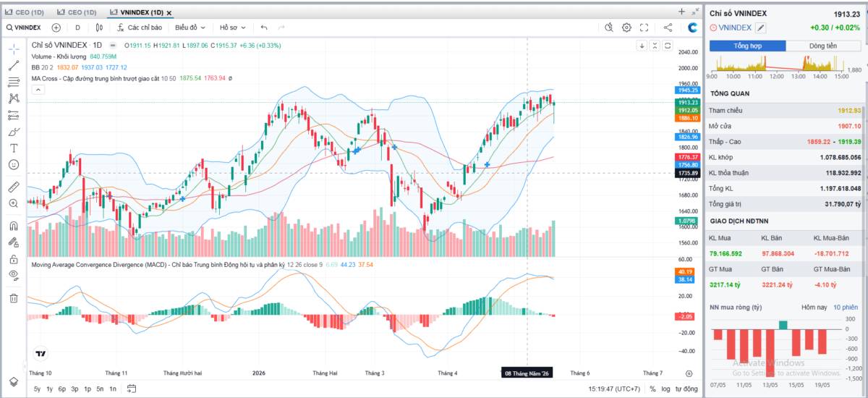
Task: Collapse the main chart pane
Action: pos(655,46)
